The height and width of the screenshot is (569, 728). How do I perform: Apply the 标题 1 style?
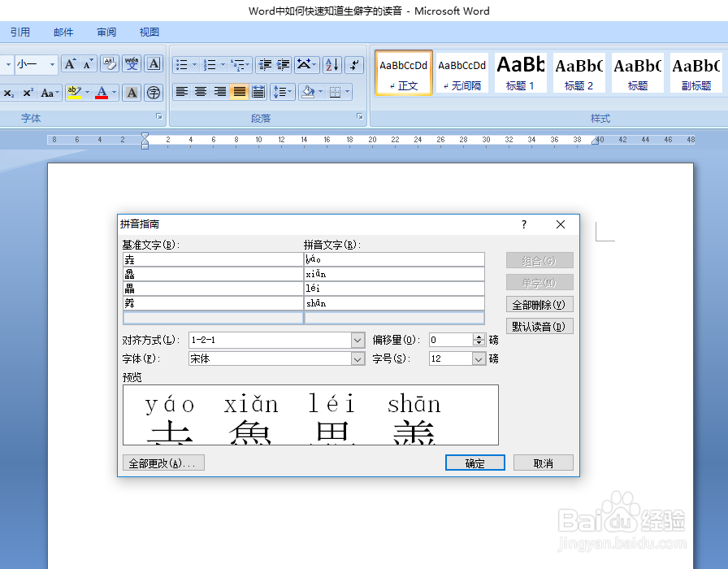click(521, 73)
